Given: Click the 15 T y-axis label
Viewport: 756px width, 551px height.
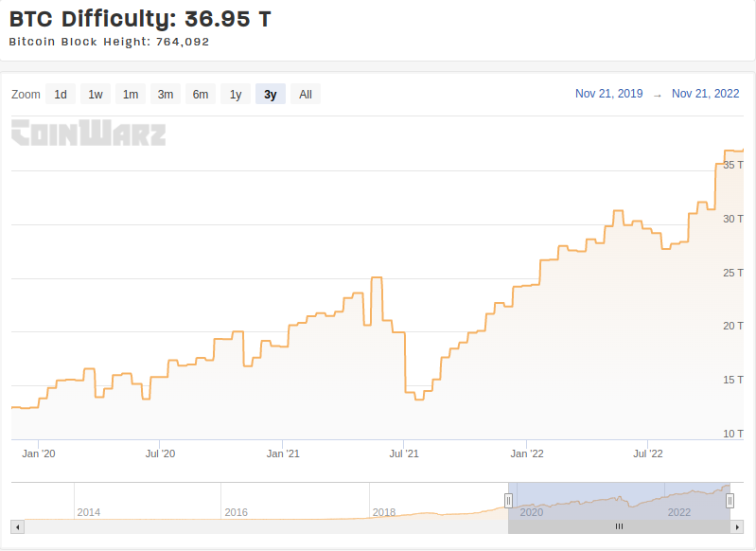Looking at the screenshot, I should (733, 381).
